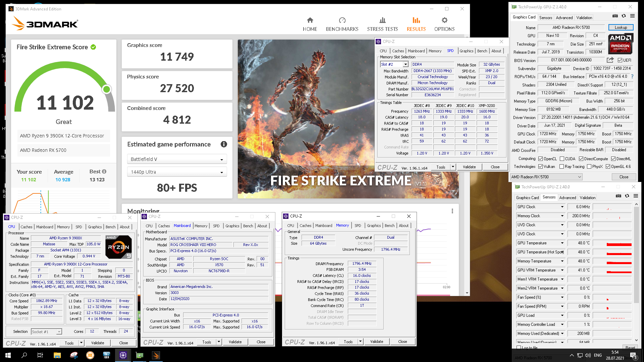Click the Bus Interface question mark in GPU-Z
Screen dimensions: 644x362
632,76
